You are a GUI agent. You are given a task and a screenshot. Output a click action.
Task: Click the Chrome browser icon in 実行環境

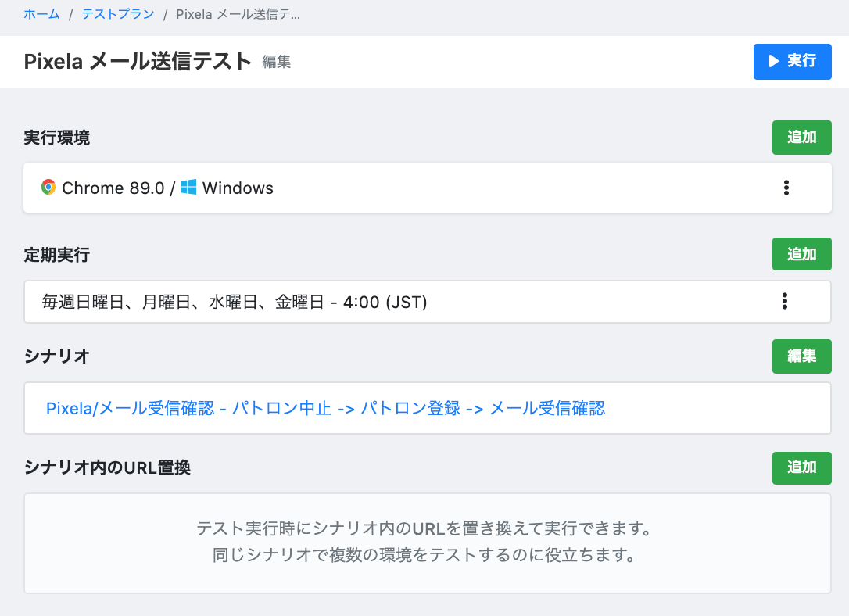[x=48, y=188]
